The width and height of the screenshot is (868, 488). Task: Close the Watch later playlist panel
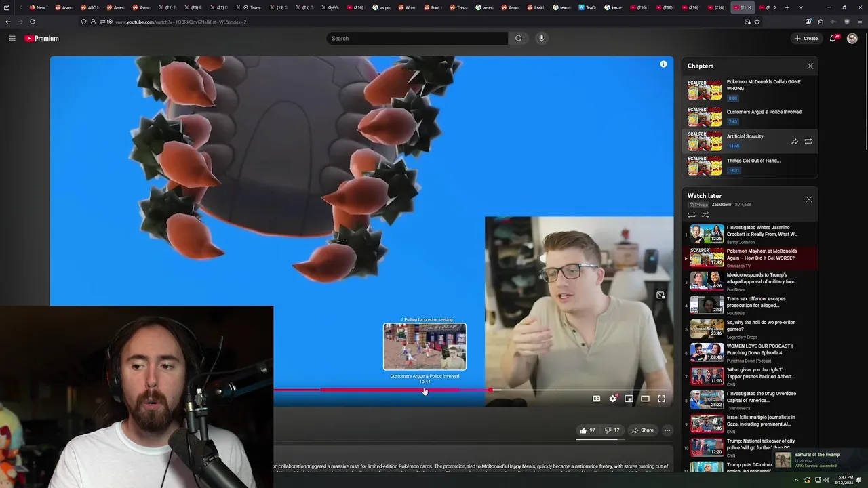pyautogui.click(x=808, y=199)
